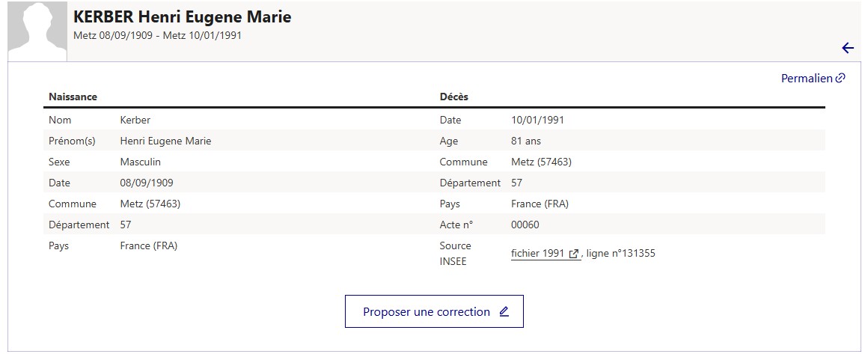Click the pencil icon in the correction button
The width and height of the screenshot is (868, 354).
click(x=504, y=311)
